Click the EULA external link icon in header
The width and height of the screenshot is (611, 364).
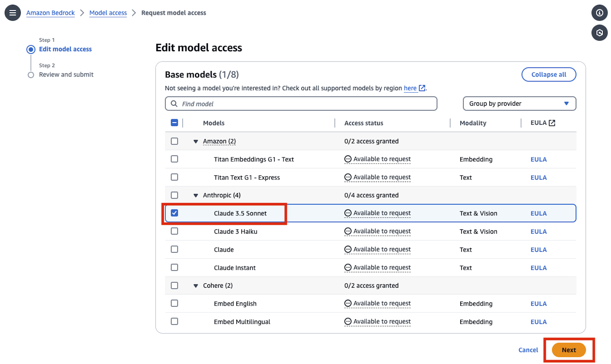552,123
